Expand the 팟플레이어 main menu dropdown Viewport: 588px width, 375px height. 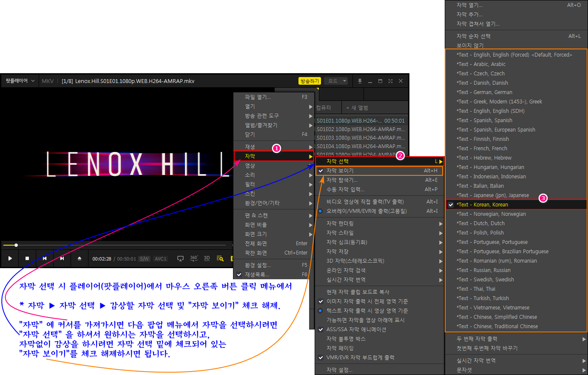(x=20, y=81)
